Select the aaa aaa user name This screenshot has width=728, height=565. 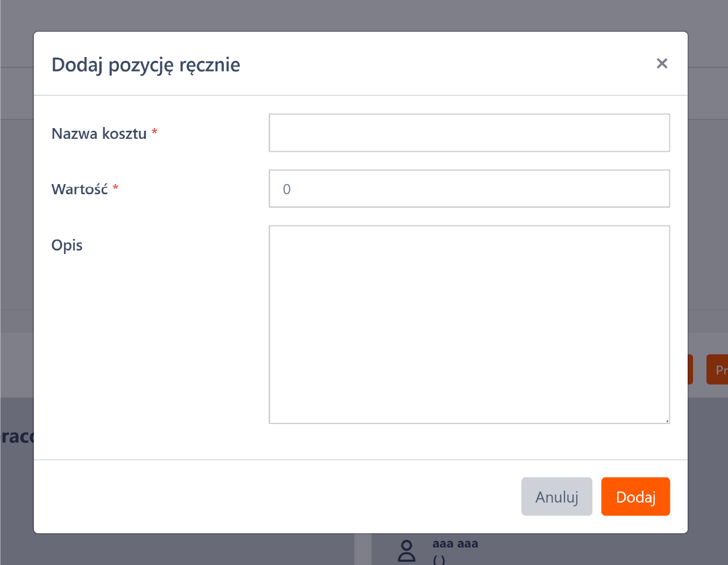point(455,543)
